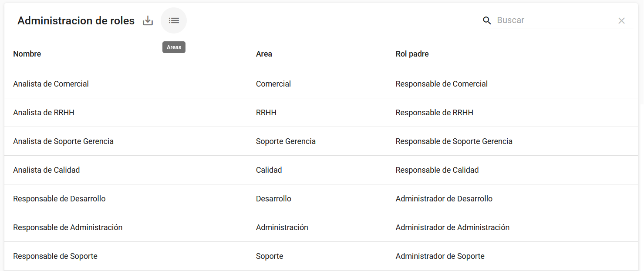Click the Administrador de Soporte parent role

[440, 256]
